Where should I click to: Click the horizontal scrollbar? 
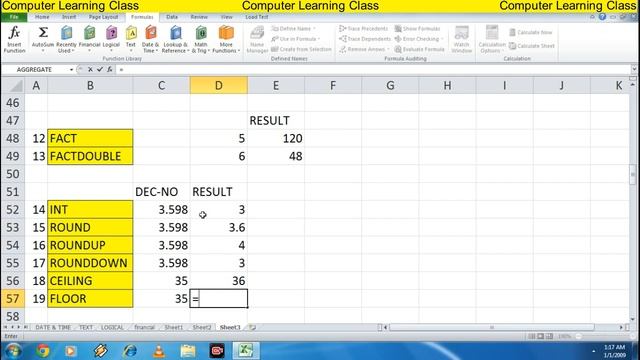click(x=491, y=327)
